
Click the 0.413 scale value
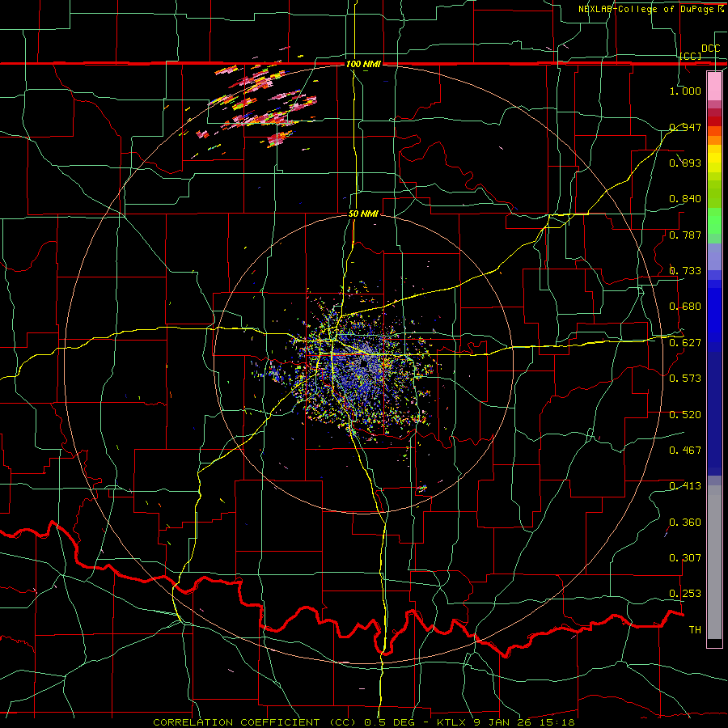pos(685,486)
